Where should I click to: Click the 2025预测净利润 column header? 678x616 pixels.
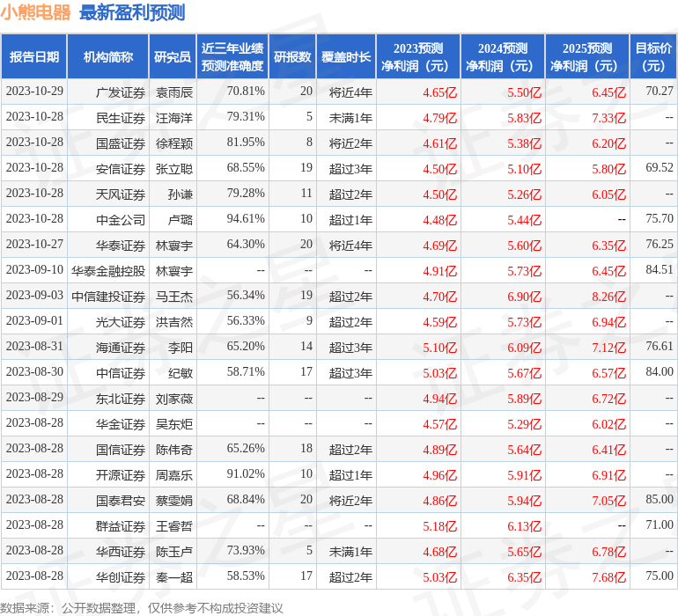[x=587, y=56]
